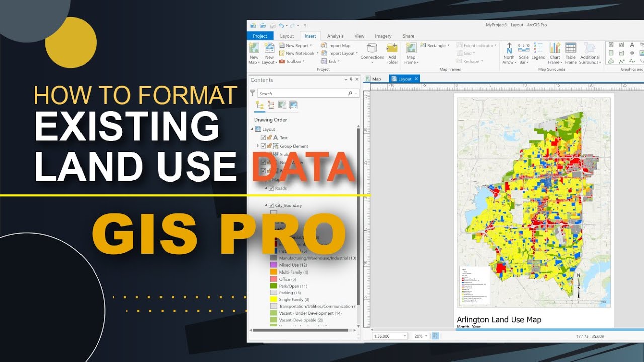Select List By Drawing Order view
The image size is (644, 362).
click(x=260, y=105)
